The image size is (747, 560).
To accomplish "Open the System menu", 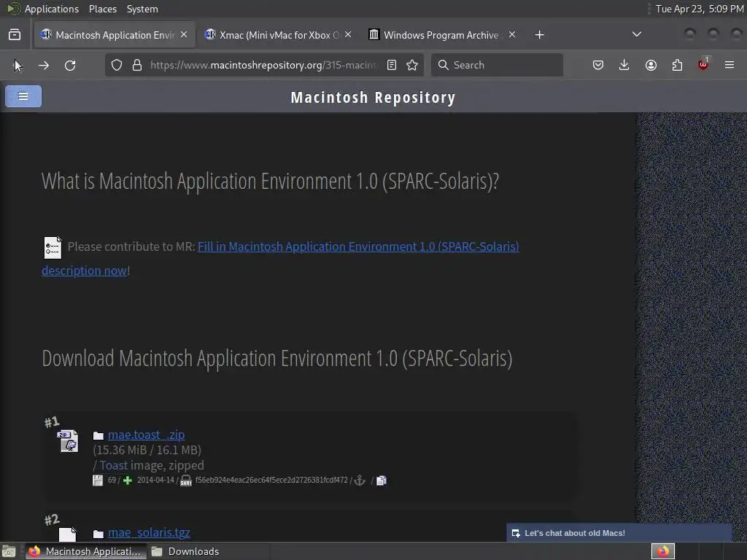I will [142, 9].
